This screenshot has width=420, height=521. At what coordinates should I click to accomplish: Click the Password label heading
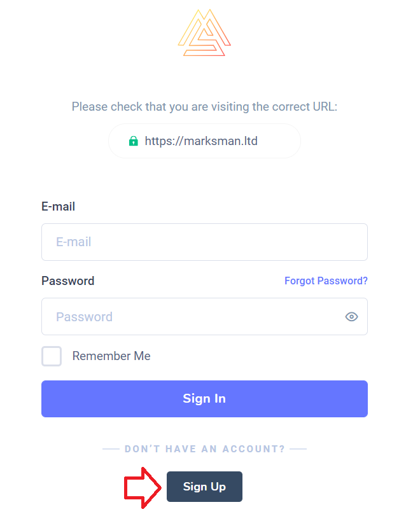(x=68, y=281)
